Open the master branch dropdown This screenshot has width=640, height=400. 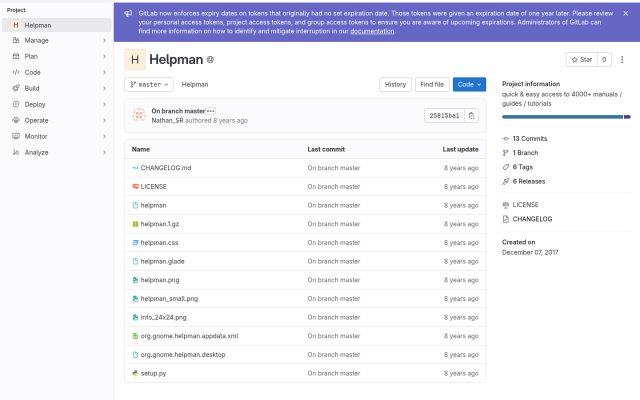click(149, 84)
